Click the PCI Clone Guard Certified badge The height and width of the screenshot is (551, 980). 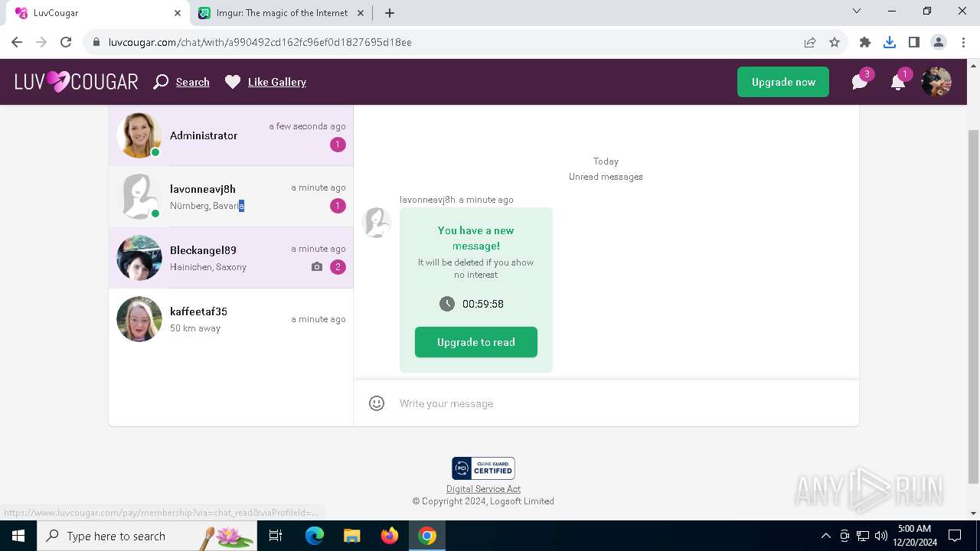click(x=483, y=468)
